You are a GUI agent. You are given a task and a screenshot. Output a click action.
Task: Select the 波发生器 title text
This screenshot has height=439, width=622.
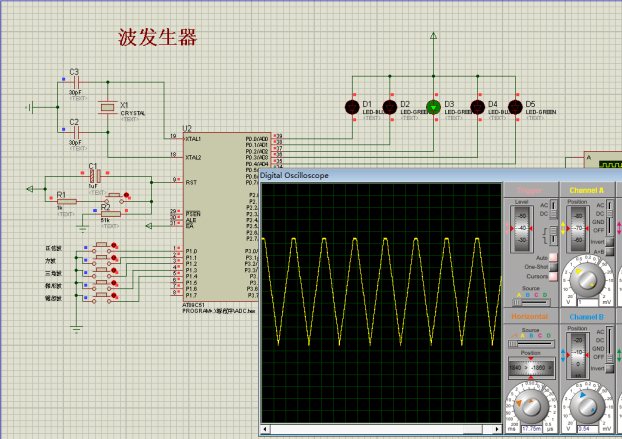click(x=157, y=37)
